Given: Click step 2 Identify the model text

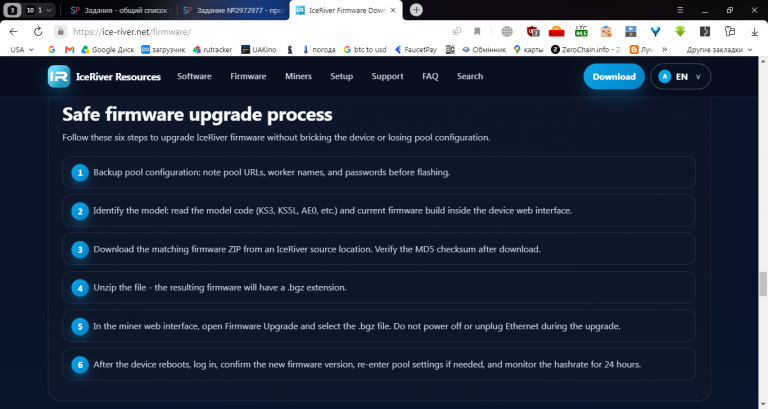Looking at the screenshot, I should pos(333,211).
